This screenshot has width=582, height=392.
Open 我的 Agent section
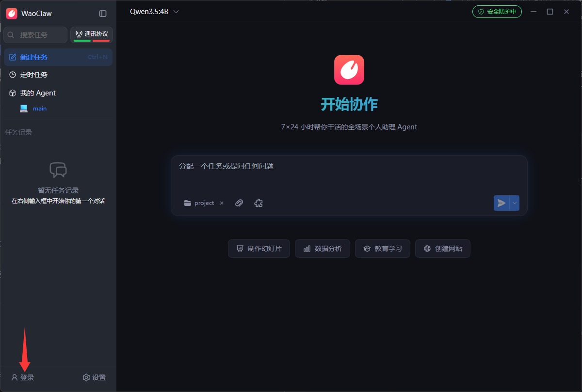point(58,93)
